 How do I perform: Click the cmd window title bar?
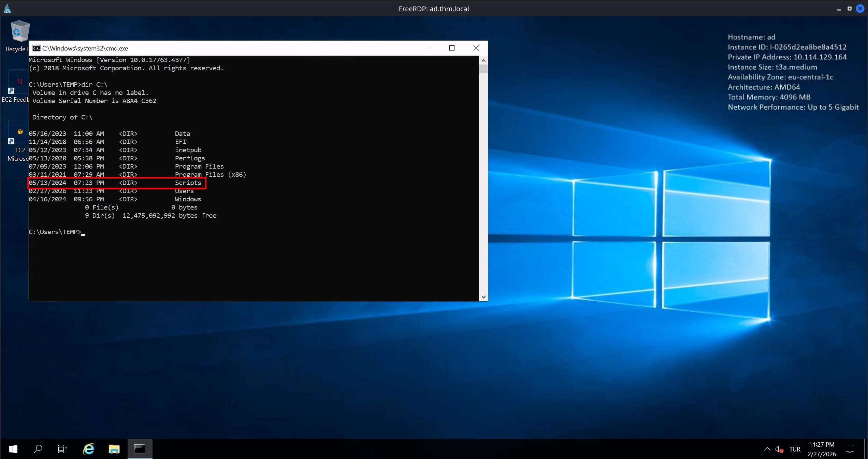click(x=239, y=48)
